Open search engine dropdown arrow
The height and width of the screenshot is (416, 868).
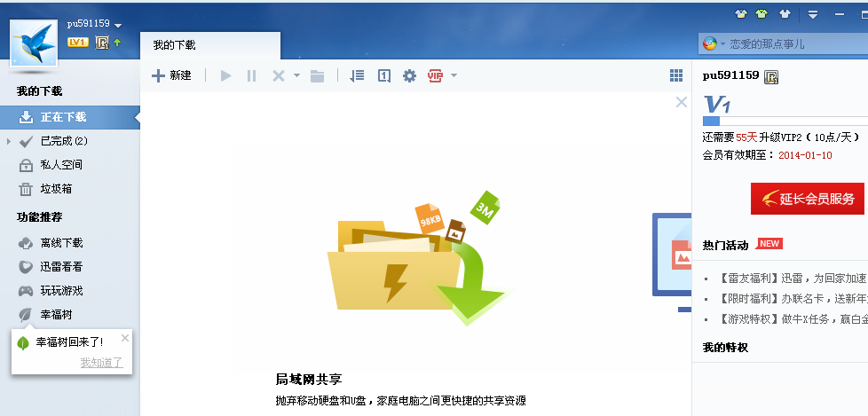click(x=722, y=43)
